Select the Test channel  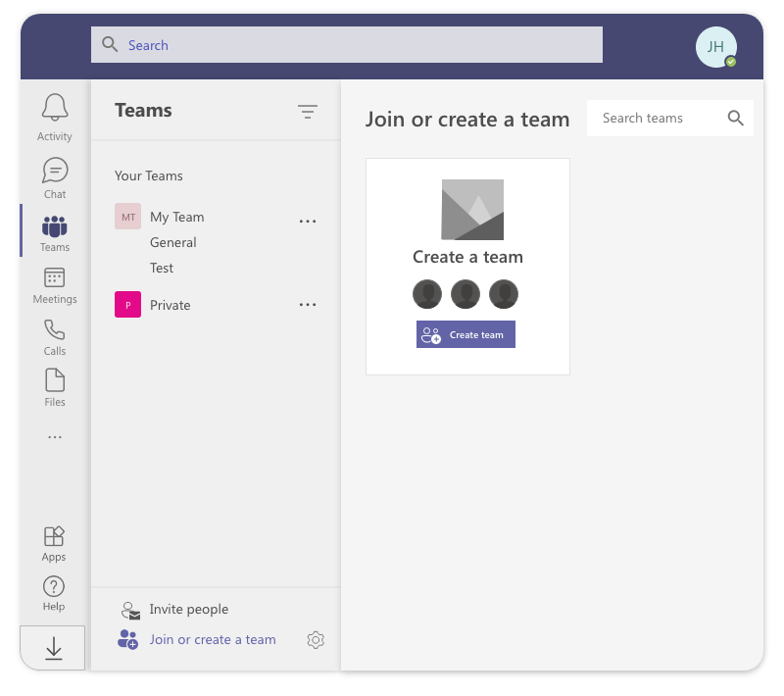tap(162, 268)
